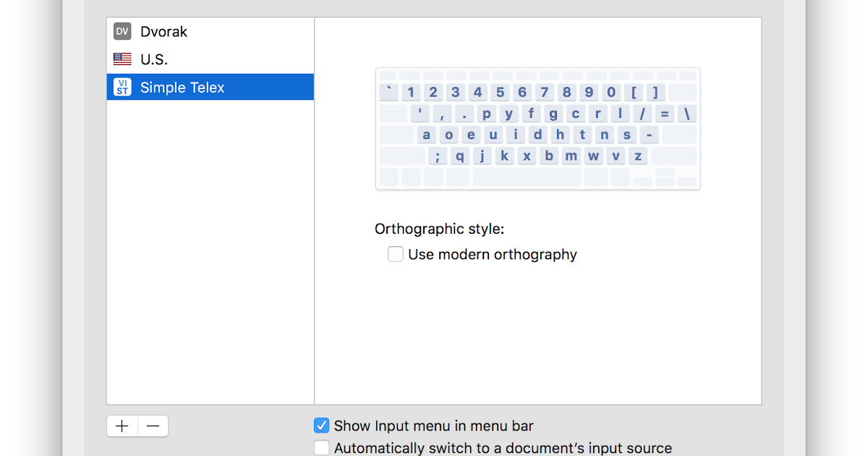Image resolution: width=868 pixels, height=456 pixels.
Task: Click the spacebar in keyboard preview
Action: tap(527, 177)
